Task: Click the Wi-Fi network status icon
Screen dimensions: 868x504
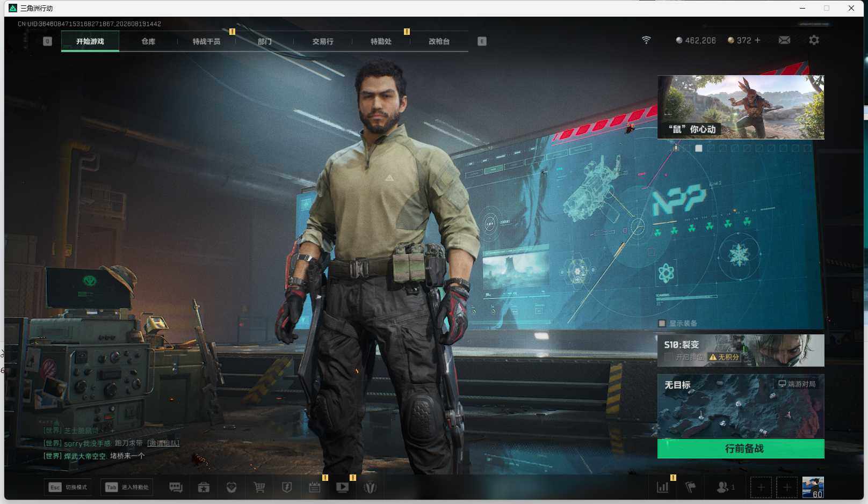Action: (646, 40)
